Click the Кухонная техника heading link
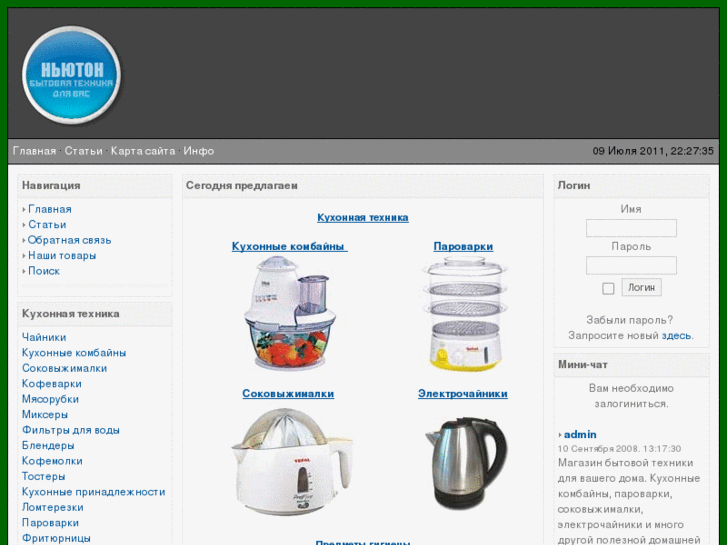This screenshot has width=727, height=545. point(363,218)
